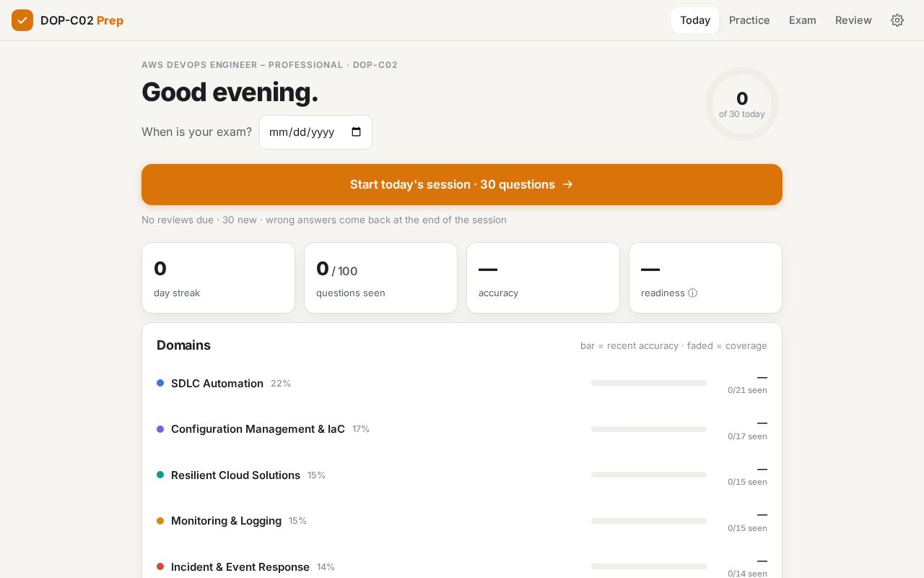Click the Monitoring & Logging accuracy bar

point(649,521)
